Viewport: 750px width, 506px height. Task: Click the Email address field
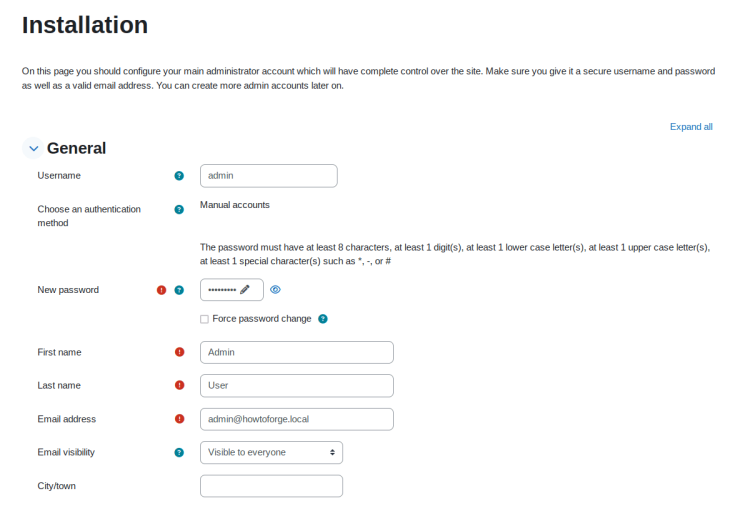[297, 419]
